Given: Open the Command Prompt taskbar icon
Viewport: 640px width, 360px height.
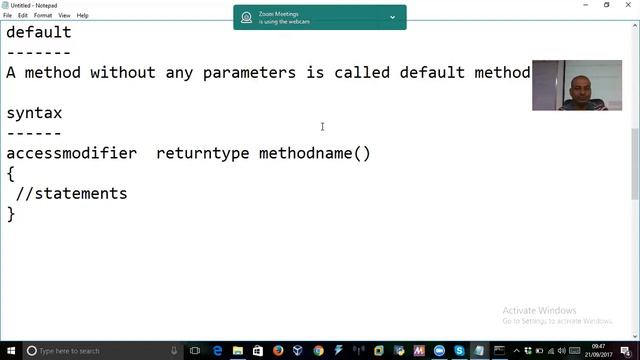Looking at the screenshot, I should pyautogui.click(x=499, y=351).
